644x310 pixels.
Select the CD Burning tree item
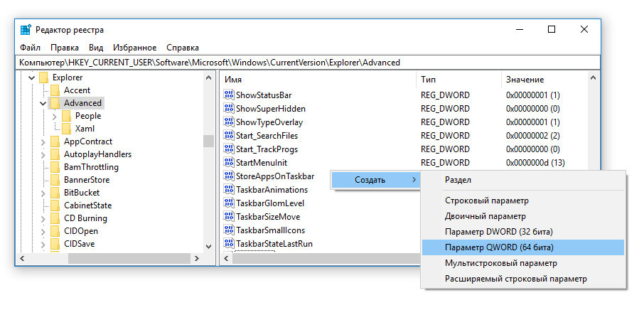85,218
